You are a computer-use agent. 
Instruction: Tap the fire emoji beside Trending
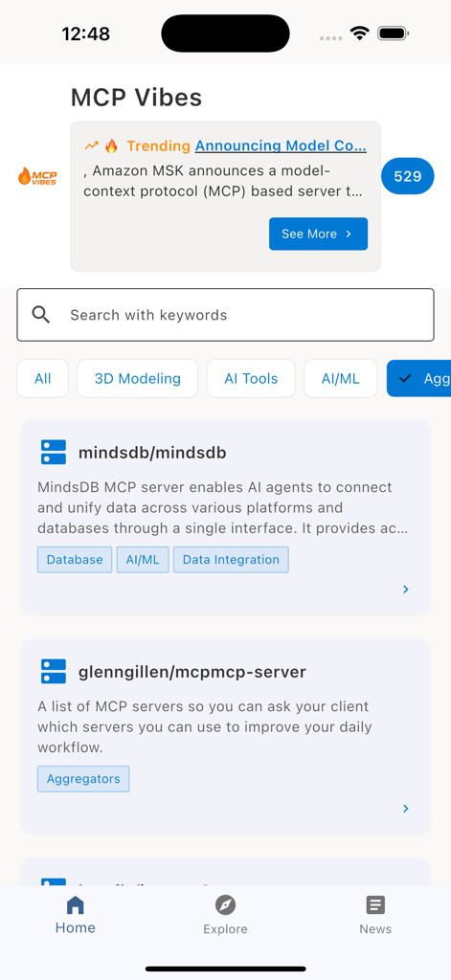tap(111, 146)
